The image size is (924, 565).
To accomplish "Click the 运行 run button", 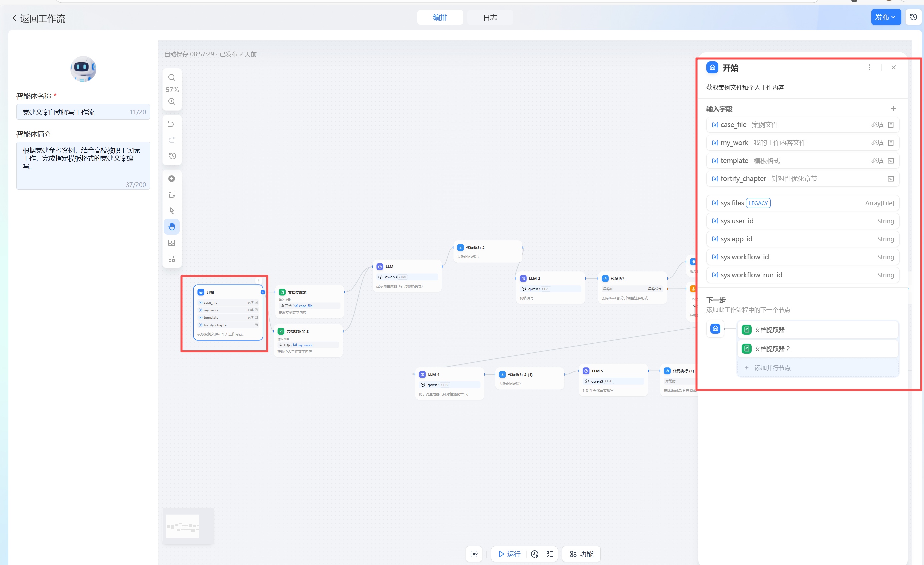I will tap(509, 554).
